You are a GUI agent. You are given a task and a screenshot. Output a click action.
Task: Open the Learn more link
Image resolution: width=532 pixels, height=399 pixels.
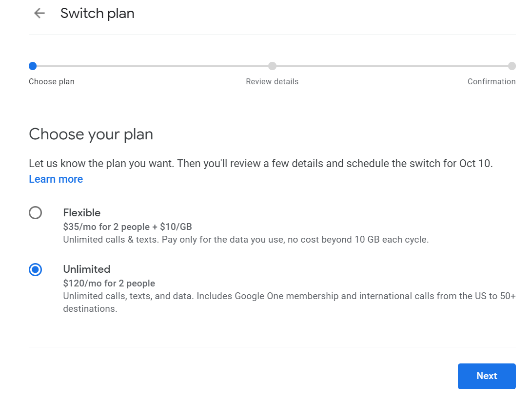click(x=56, y=179)
